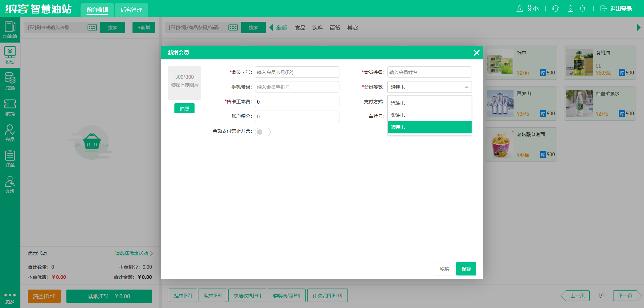Click the 核销 sidebar icon
Screen dimensions: 644x308
click(x=10, y=107)
